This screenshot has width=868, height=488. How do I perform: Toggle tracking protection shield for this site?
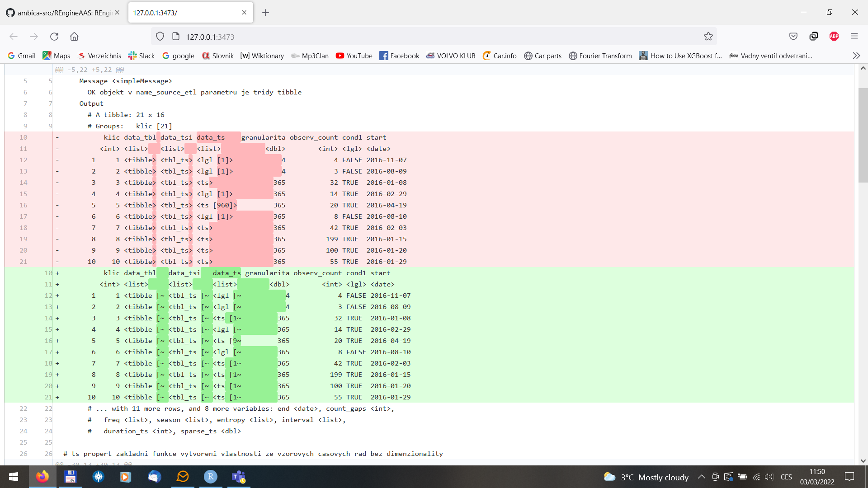click(160, 36)
